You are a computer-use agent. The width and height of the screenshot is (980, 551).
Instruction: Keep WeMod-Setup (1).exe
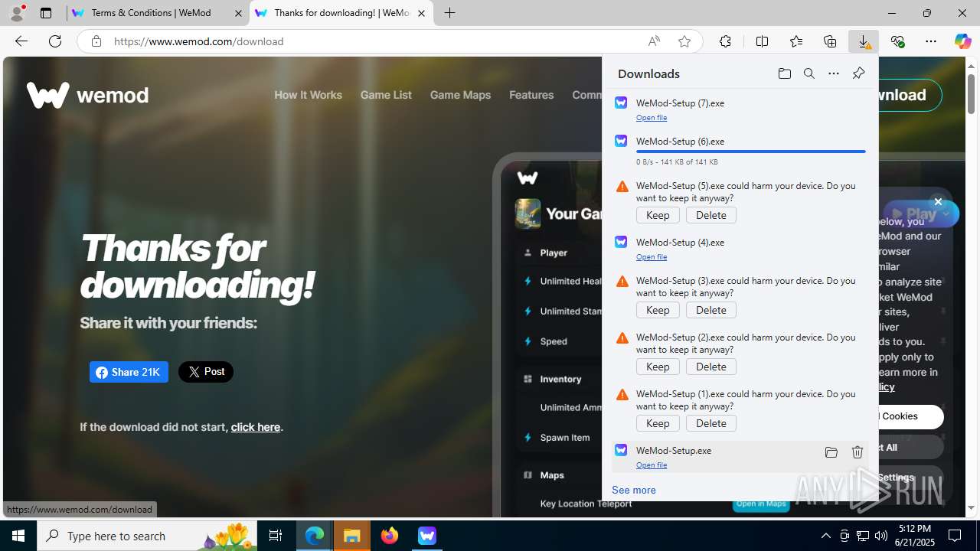(658, 423)
